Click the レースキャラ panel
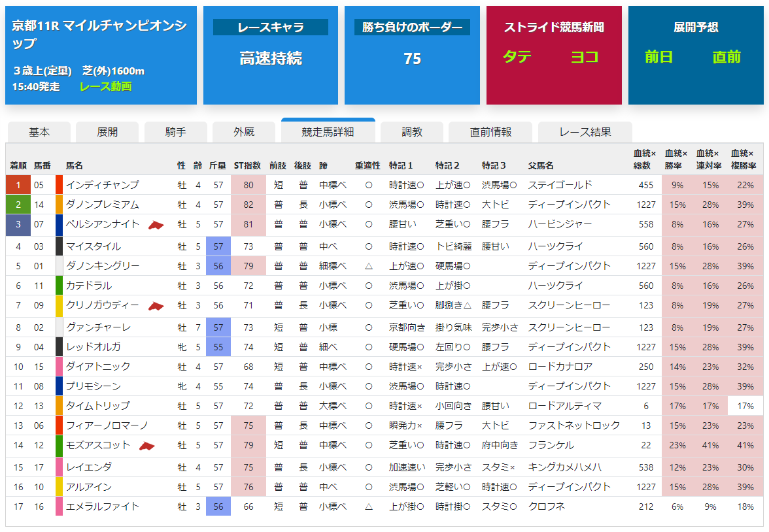This screenshot has height=532, width=769. click(271, 56)
